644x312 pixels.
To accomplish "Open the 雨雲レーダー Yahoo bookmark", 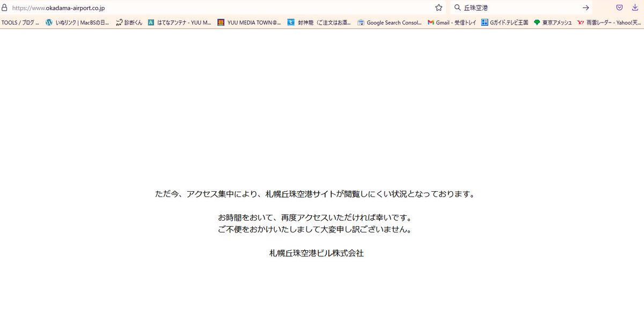I will (x=610, y=23).
